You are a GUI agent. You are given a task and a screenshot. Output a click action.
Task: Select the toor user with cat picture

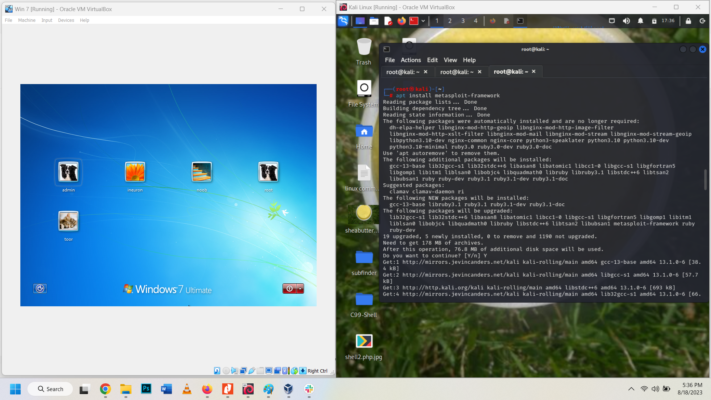click(x=68, y=221)
